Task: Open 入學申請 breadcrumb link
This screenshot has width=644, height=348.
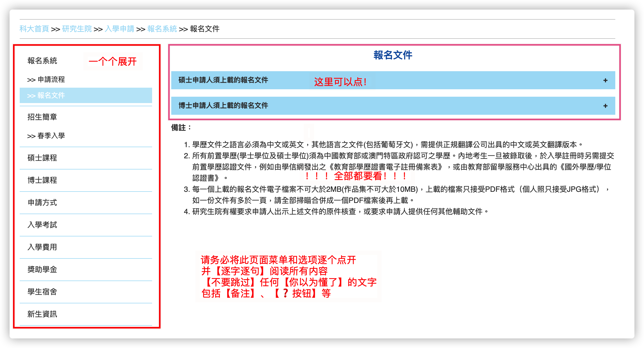Action: [119, 29]
